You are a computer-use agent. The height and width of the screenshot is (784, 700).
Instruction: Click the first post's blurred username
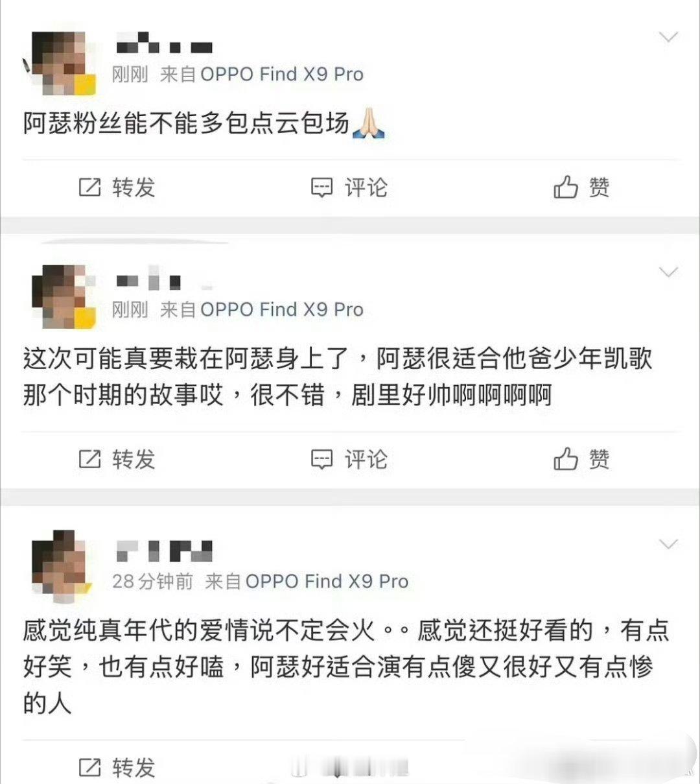click(x=165, y=44)
